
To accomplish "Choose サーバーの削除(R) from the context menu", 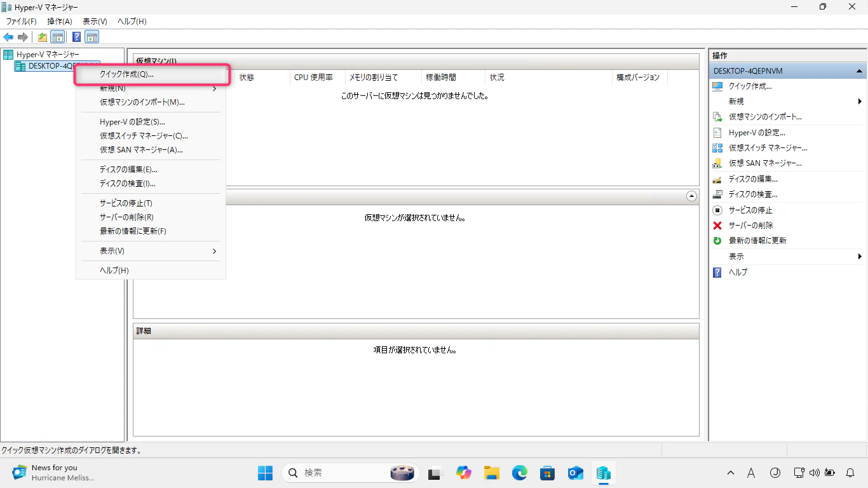I will point(151,217).
